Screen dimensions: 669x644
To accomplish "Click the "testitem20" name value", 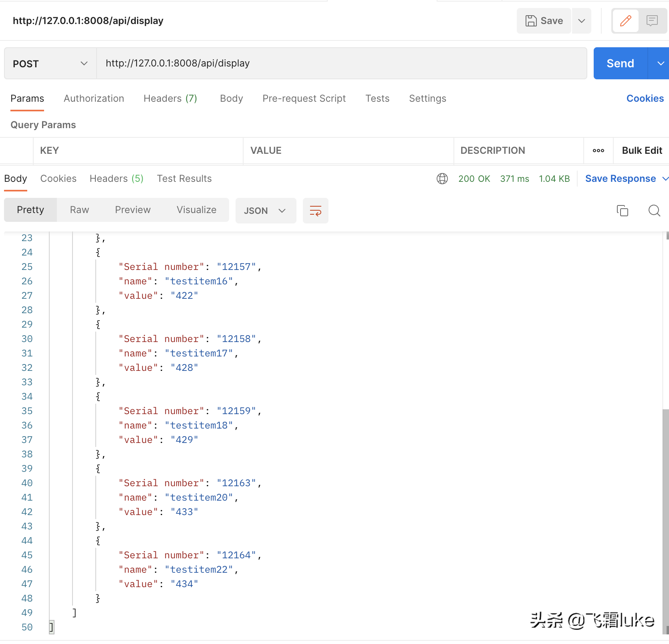I will [199, 498].
